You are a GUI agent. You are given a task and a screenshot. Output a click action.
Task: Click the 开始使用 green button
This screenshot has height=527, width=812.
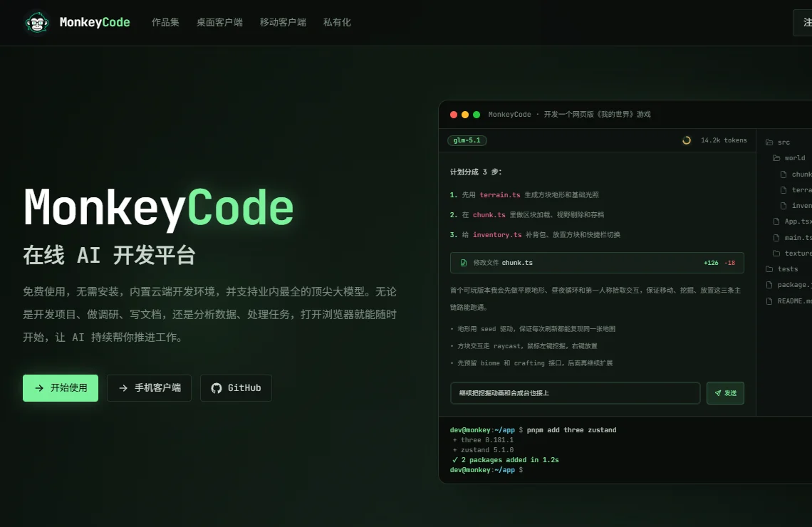click(x=61, y=387)
